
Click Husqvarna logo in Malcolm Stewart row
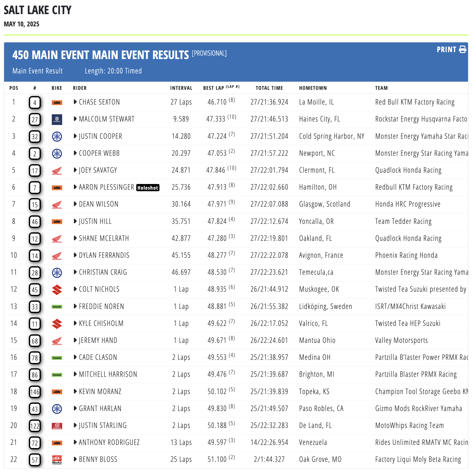point(57,120)
